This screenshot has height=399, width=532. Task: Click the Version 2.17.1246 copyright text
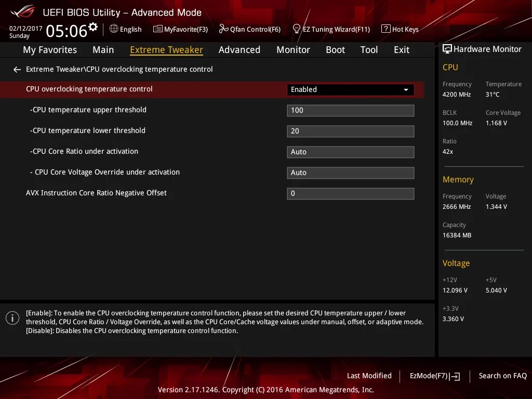[x=265, y=390]
